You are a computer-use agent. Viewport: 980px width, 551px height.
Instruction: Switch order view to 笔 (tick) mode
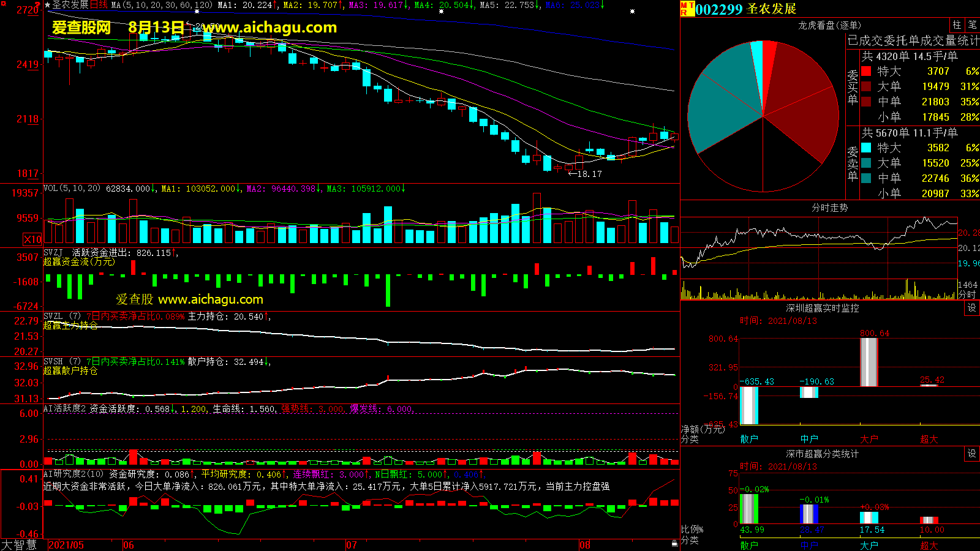click(972, 24)
